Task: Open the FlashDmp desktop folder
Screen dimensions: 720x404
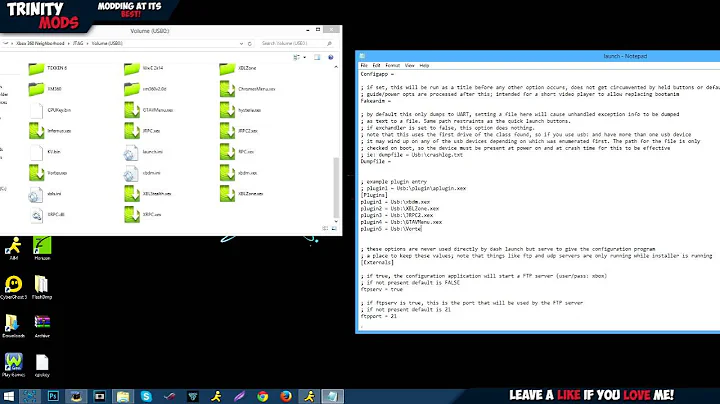Action: point(42,288)
